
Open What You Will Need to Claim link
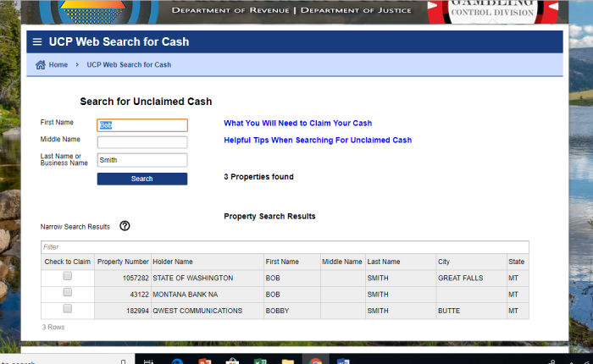(x=298, y=124)
